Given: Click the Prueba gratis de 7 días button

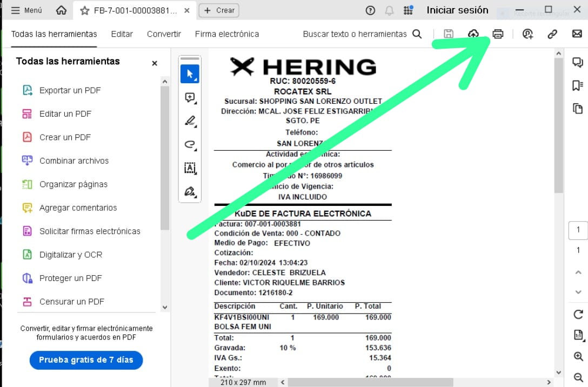Looking at the screenshot, I should [x=86, y=360].
